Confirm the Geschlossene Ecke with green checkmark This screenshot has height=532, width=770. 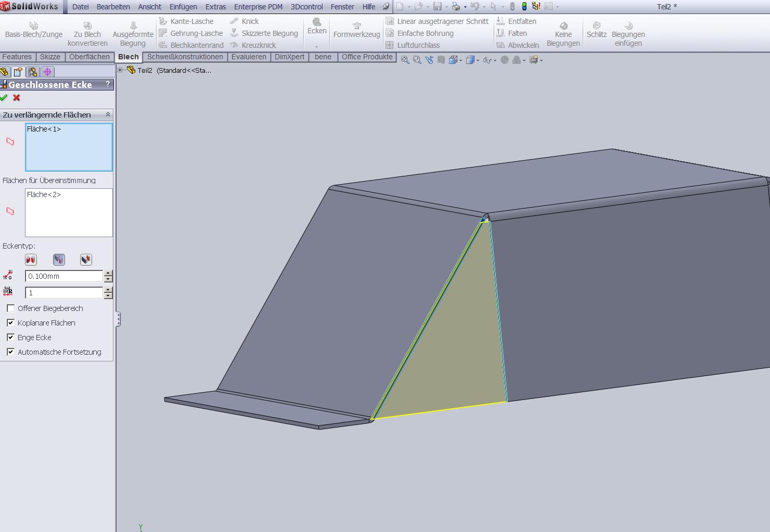click(x=4, y=98)
